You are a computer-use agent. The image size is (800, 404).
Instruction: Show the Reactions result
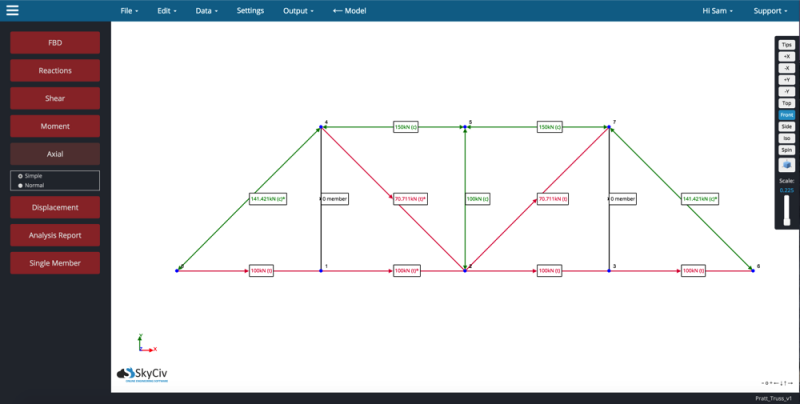pyautogui.click(x=55, y=70)
